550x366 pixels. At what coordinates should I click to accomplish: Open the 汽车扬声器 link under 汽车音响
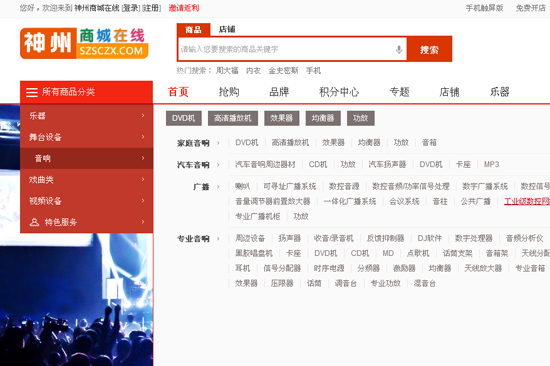click(x=387, y=164)
